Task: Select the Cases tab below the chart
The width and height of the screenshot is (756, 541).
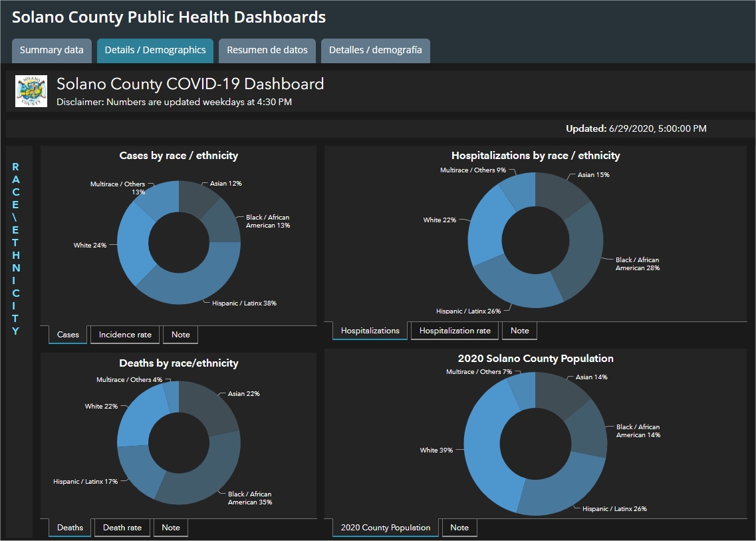Action: click(68, 335)
